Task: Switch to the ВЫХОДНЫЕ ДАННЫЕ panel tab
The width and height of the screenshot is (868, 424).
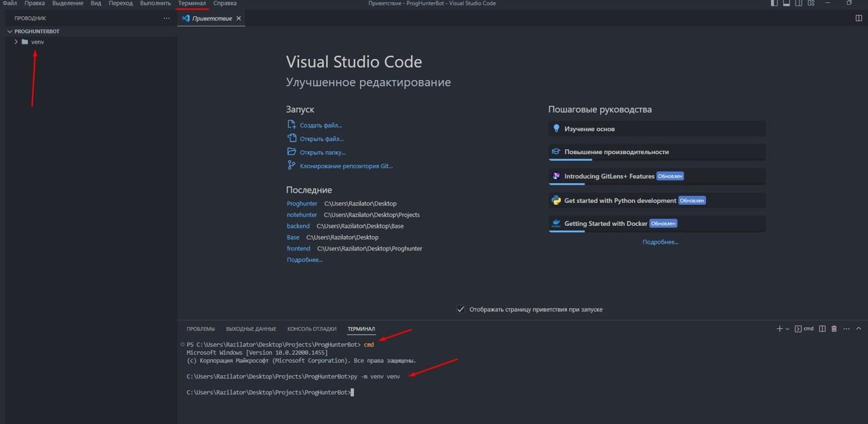Action: 251,329
